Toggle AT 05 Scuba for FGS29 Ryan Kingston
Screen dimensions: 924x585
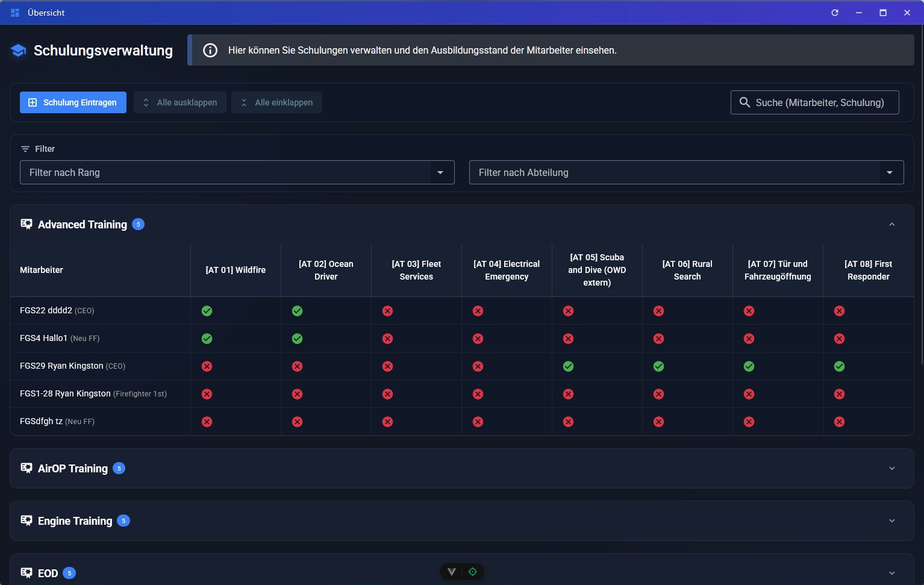[x=568, y=366]
